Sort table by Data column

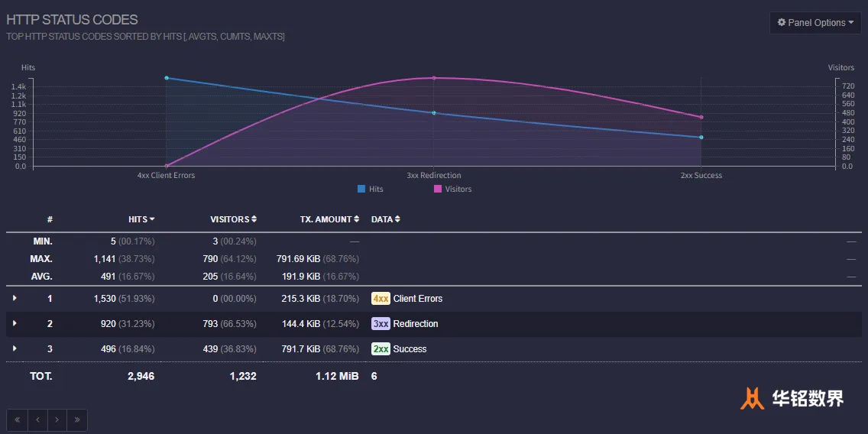pyautogui.click(x=385, y=219)
